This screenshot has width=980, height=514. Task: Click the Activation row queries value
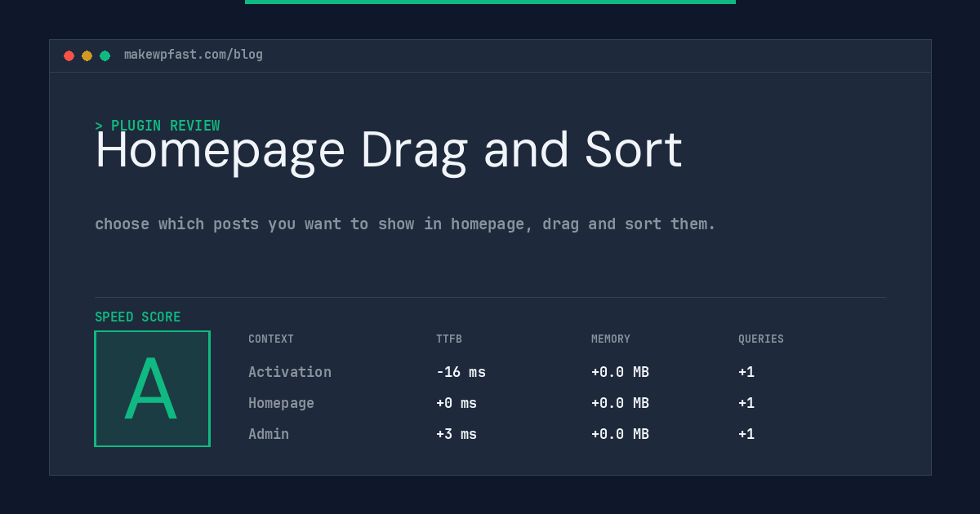tap(746, 372)
